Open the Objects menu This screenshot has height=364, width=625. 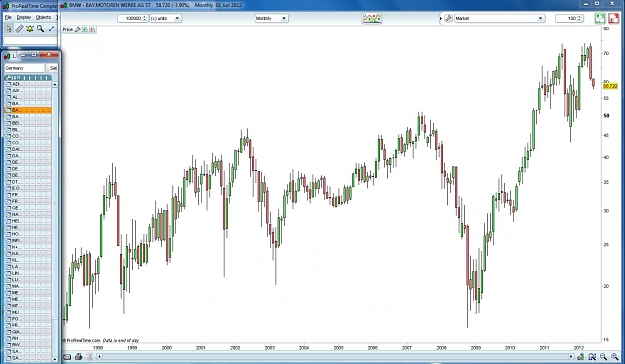click(43, 18)
